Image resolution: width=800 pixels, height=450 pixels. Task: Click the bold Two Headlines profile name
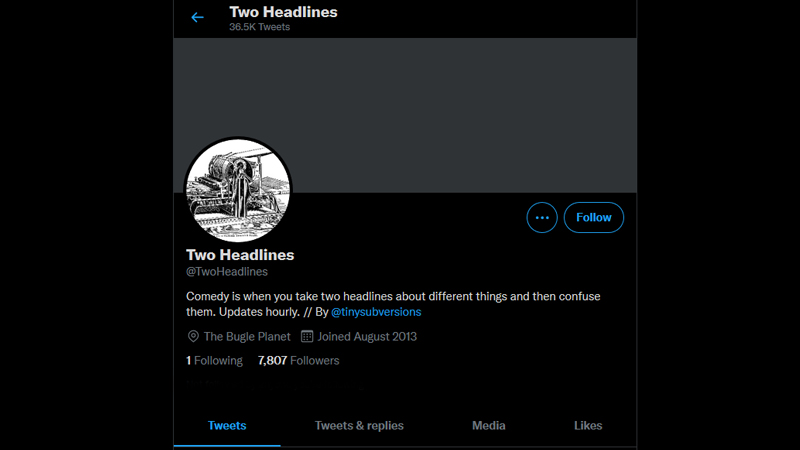pyautogui.click(x=240, y=254)
